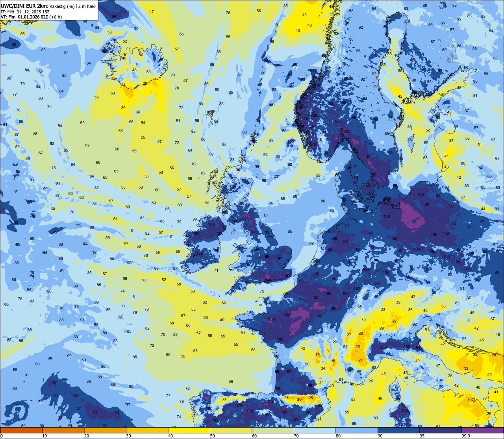Image resolution: width=504 pixels, height=439 pixels.
Task: Click the "(+8 h)" forecast offset text
Action: (56, 17)
